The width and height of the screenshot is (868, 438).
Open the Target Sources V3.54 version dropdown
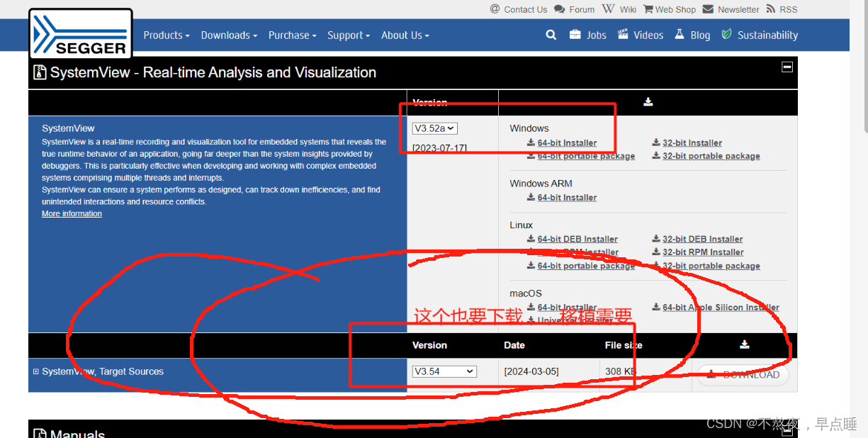pyautogui.click(x=444, y=371)
